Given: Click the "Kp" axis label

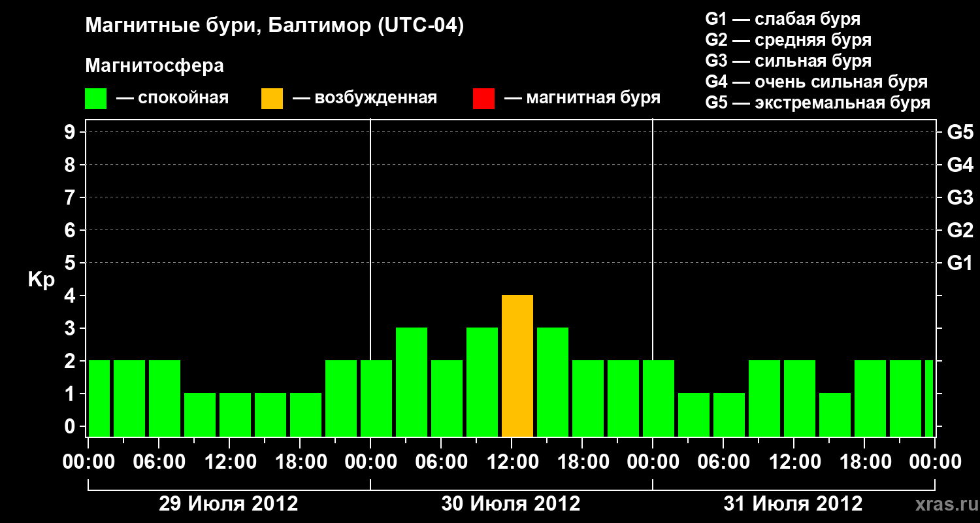Looking at the screenshot, I should coord(42,280).
